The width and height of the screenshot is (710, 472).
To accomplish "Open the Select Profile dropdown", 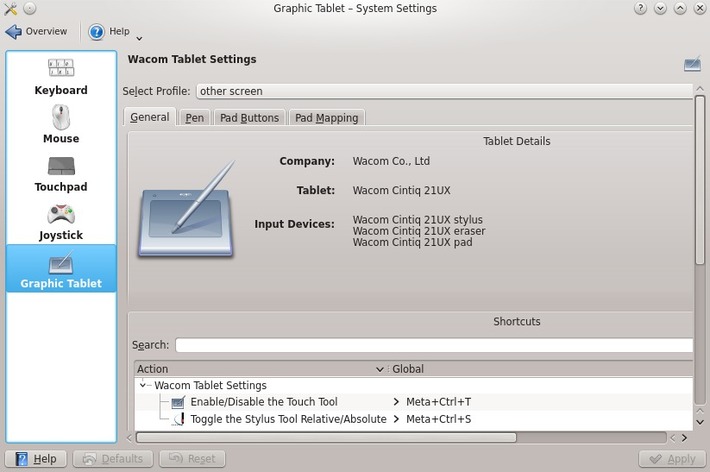I will coord(444,91).
